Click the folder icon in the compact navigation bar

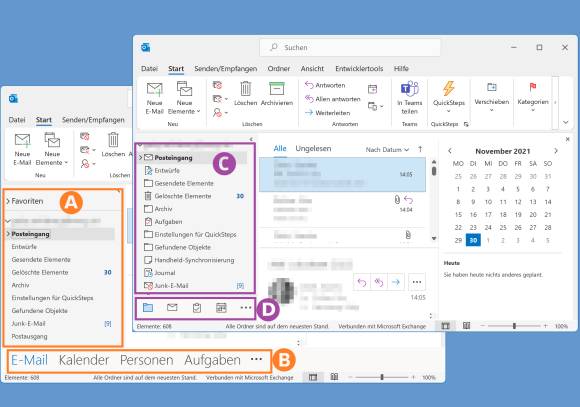coord(148,307)
